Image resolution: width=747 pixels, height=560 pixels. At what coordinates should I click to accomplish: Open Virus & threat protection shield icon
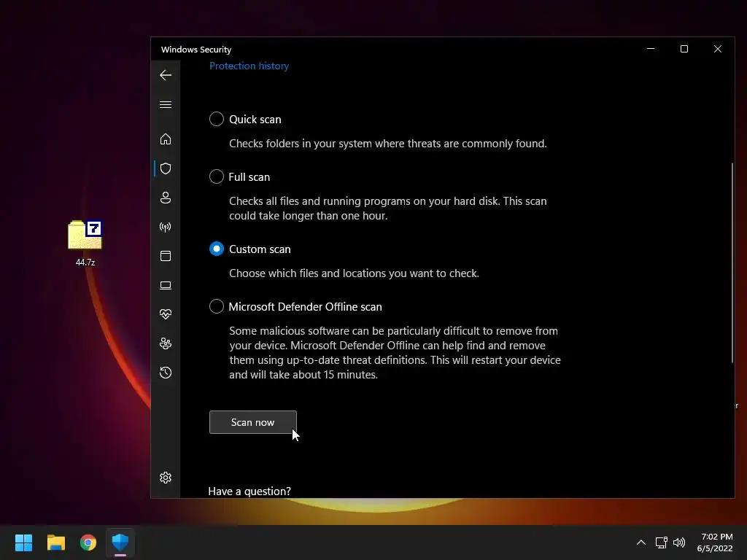(166, 168)
